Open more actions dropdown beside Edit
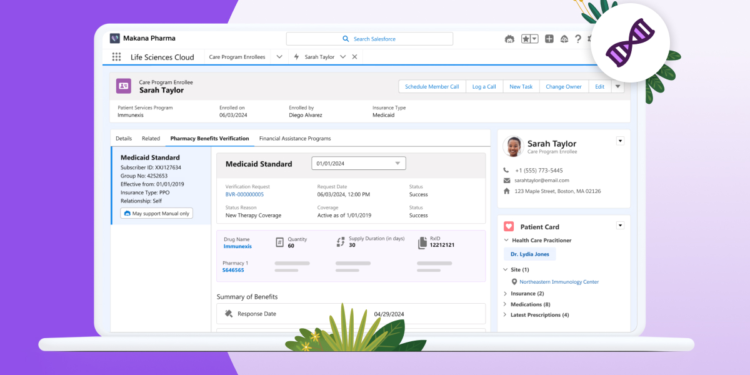The height and width of the screenshot is (375, 750). click(618, 87)
